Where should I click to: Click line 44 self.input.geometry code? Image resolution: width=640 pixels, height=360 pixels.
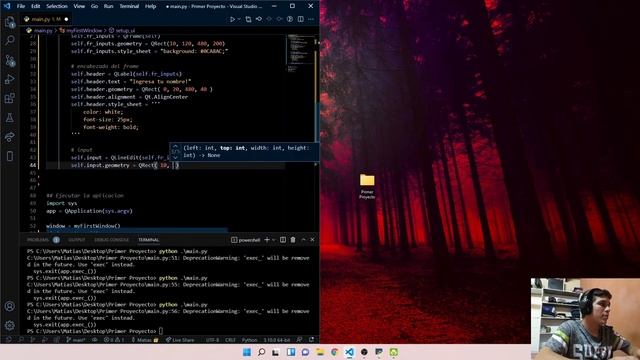(125, 165)
